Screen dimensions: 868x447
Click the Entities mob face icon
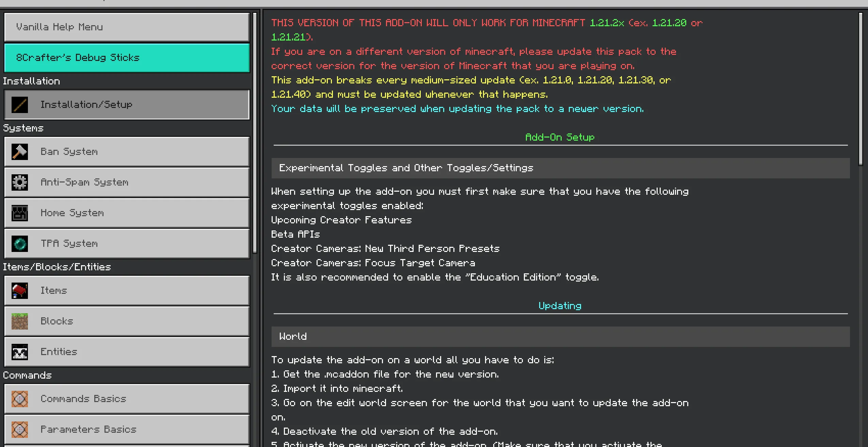pos(20,352)
